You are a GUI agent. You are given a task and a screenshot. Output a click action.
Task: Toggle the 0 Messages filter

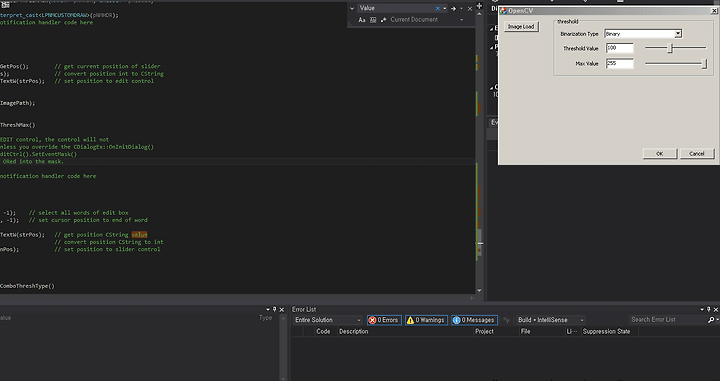pyautogui.click(x=474, y=320)
